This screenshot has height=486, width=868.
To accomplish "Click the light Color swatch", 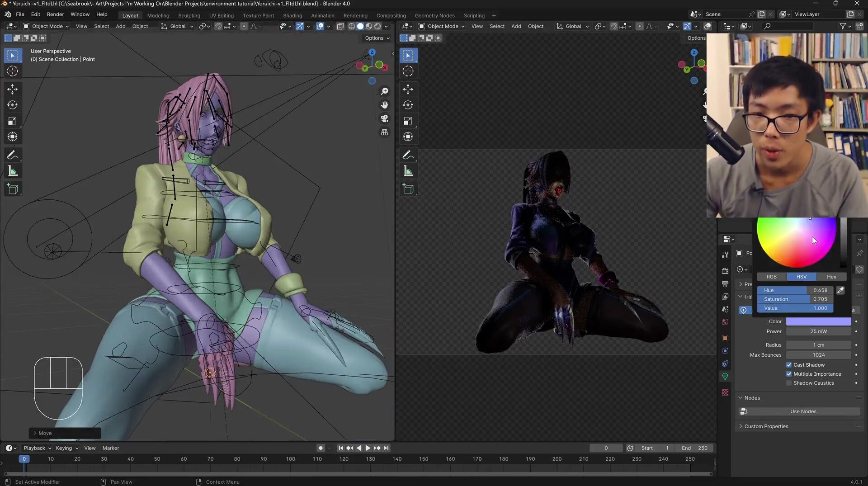I will 818,321.
